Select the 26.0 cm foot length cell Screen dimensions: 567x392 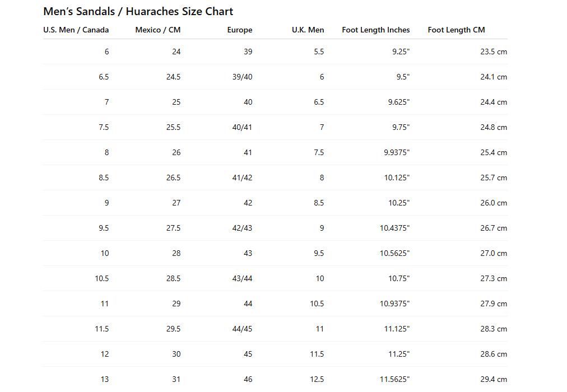point(494,203)
